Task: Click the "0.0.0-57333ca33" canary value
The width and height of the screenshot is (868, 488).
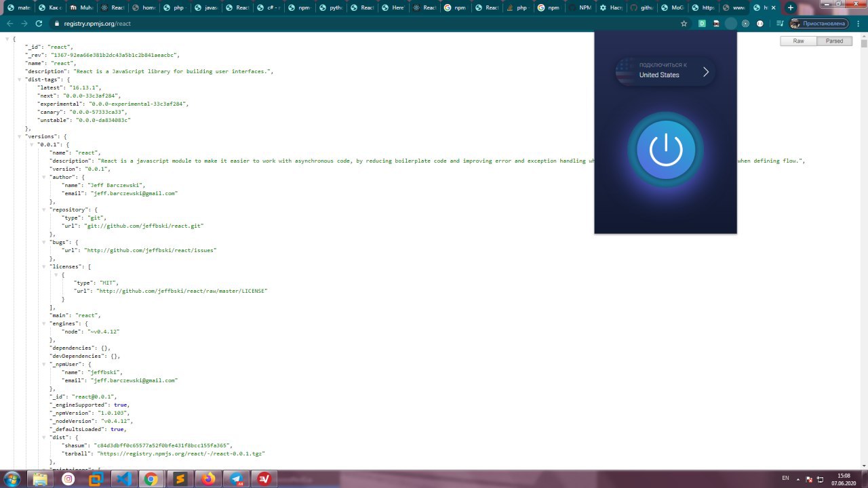Action: pyautogui.click(x=96, y=112)
